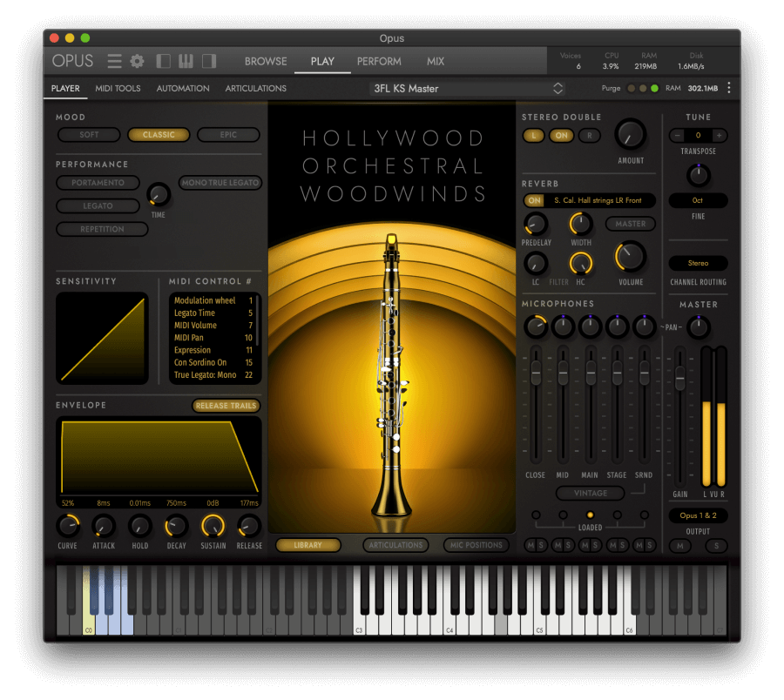The height and width of the screenshot is (700, 784).
Task: Toggle the Release Trails button
Action: (226, 406)
